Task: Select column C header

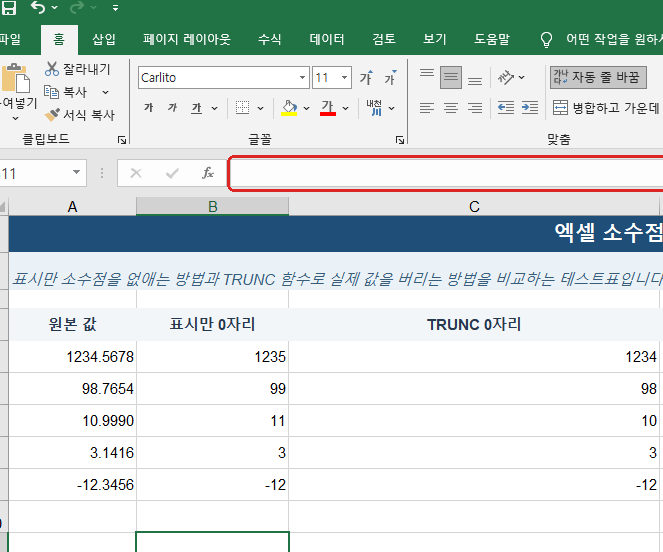Action: (474, 207)
